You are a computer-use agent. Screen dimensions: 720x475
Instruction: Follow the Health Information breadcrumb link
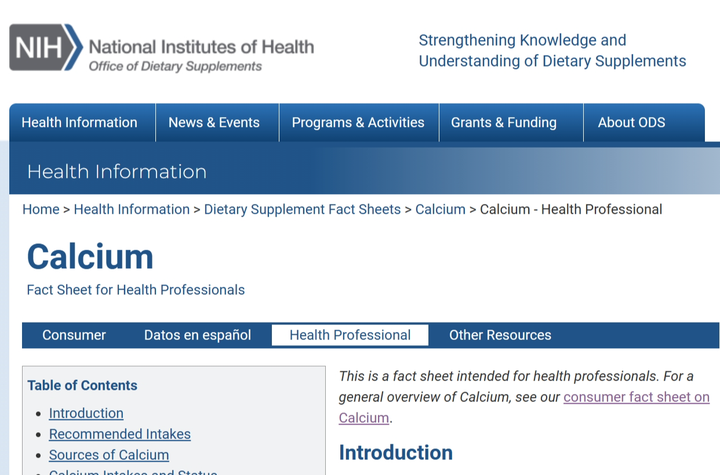click(132, 209)
